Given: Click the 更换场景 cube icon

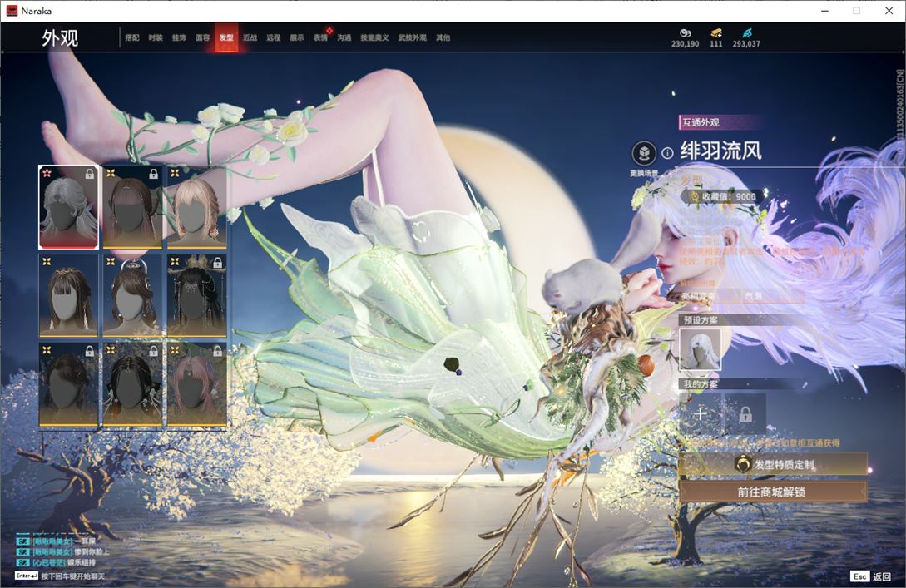Looking at the screenshot, I should coord(644,154).
